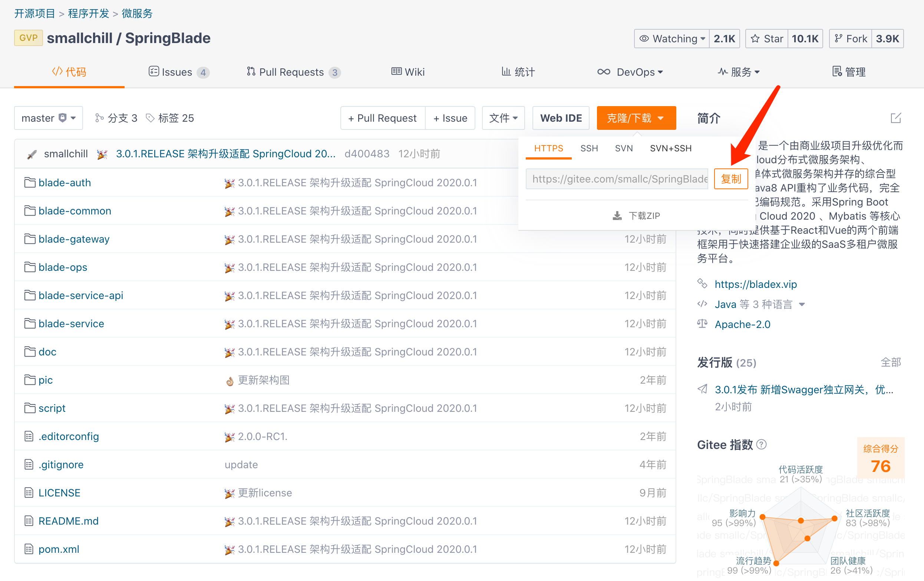Click the Gitee index help question icon
This screenshot has width=924, height=581.
761,444
